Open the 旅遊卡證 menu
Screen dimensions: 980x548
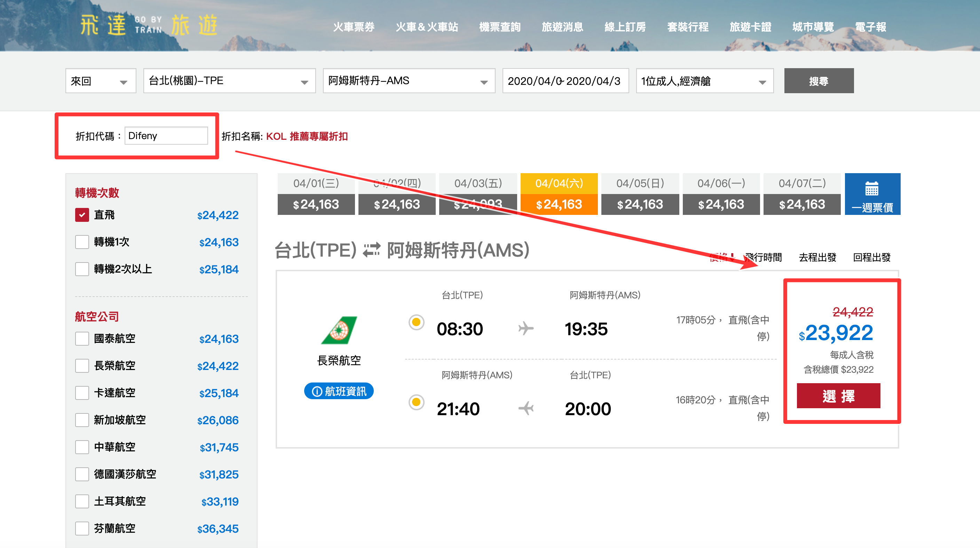click(750, 27)
